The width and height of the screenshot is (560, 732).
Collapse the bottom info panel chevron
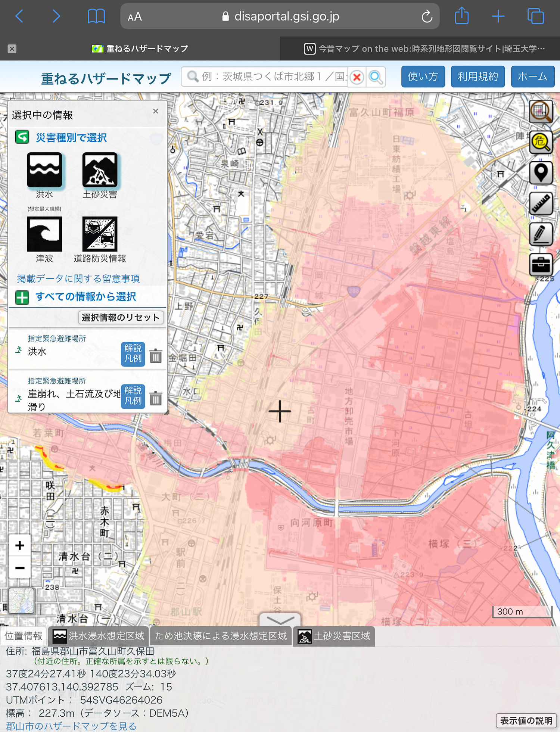click(280, 620)
